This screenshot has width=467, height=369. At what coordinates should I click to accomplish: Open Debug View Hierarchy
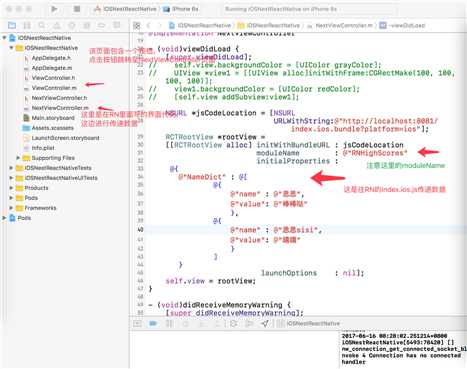pos(233,323)
